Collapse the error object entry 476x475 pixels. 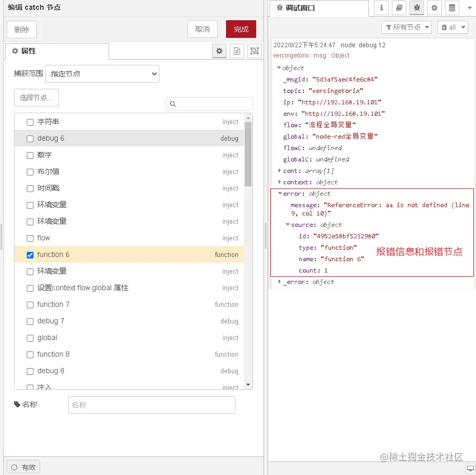[x=280, y=194]
